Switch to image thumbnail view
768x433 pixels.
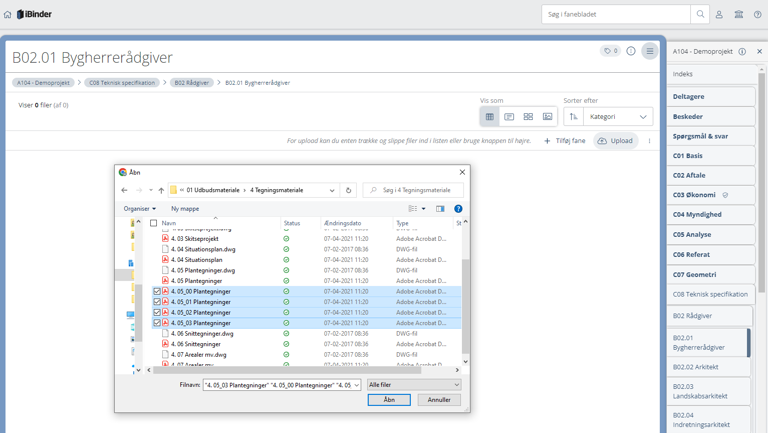click(x=547, y=117)
